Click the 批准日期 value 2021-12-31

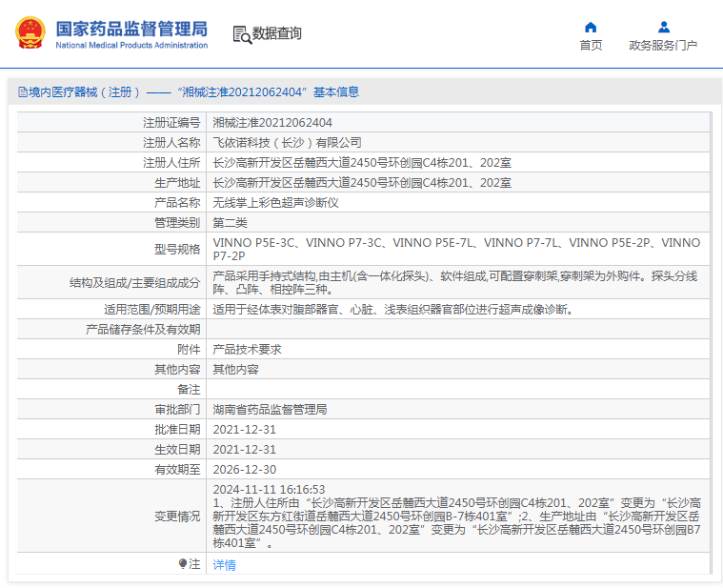(x=245, y=430)
